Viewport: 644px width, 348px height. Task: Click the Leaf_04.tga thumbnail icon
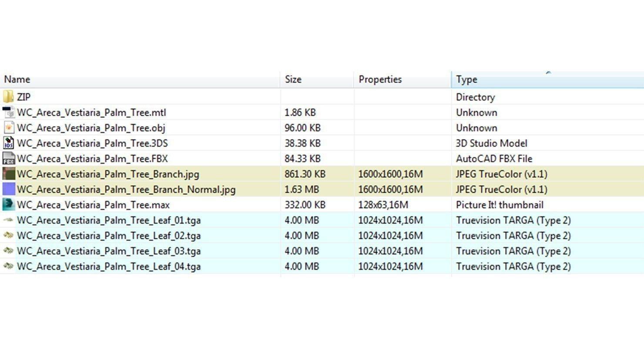(x=8, y=266)
